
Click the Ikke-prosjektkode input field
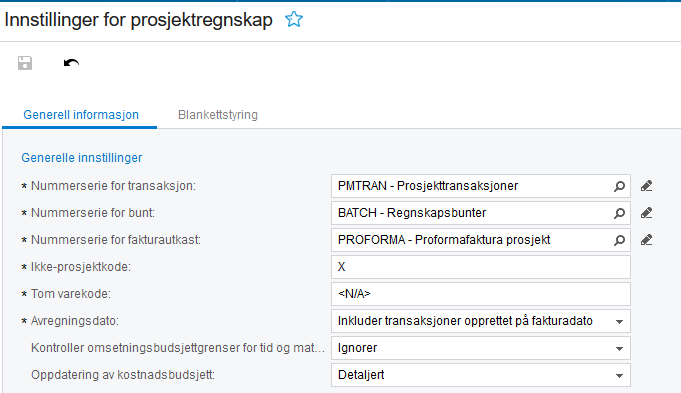coord(481,267)
